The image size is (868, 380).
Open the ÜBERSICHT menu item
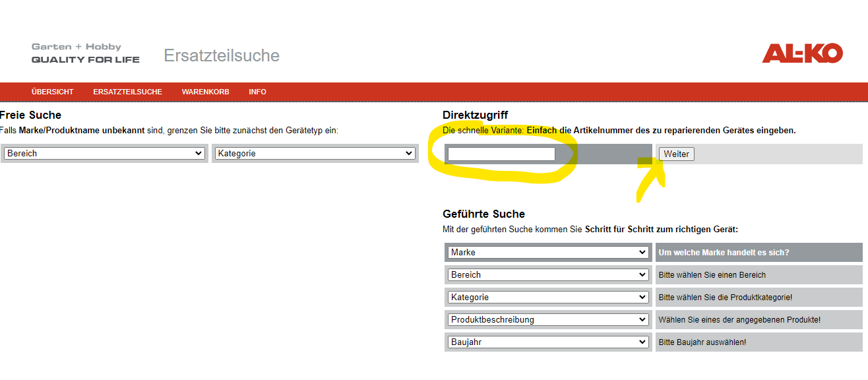tap(53, 92)
